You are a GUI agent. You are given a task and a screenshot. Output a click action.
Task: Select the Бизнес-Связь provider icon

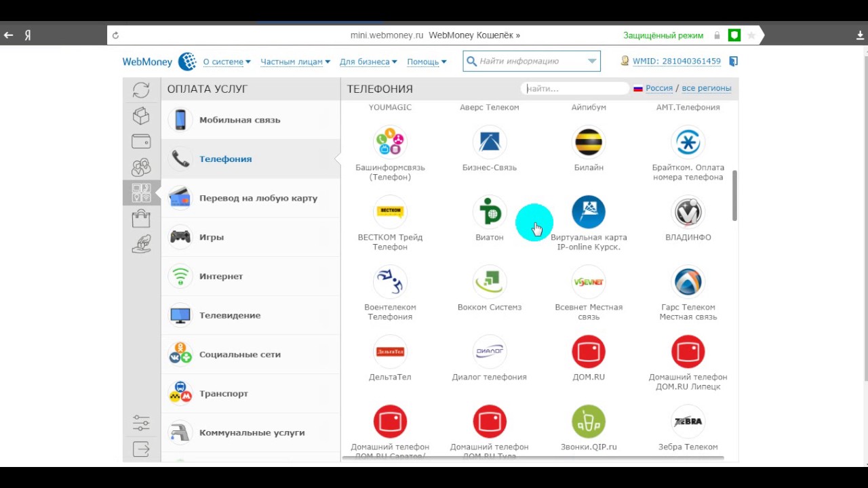coord(490,142)
